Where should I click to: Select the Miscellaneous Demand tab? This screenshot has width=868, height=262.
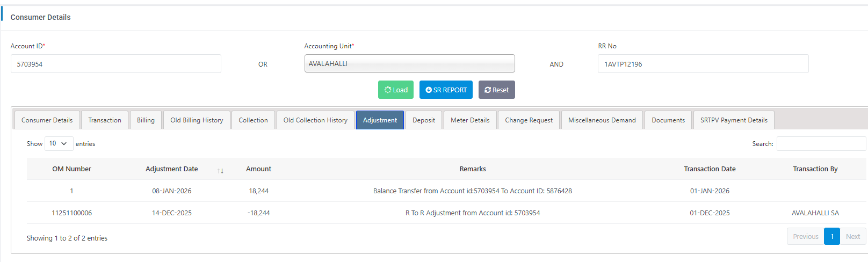coord(602,120)
